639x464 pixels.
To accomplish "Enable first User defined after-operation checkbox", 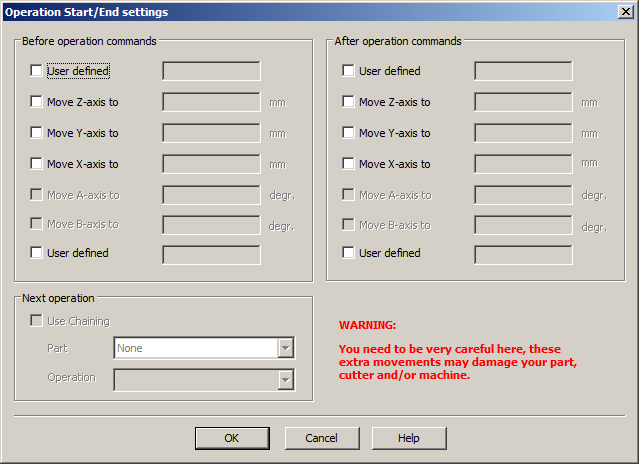I will [x=349, y=71].
